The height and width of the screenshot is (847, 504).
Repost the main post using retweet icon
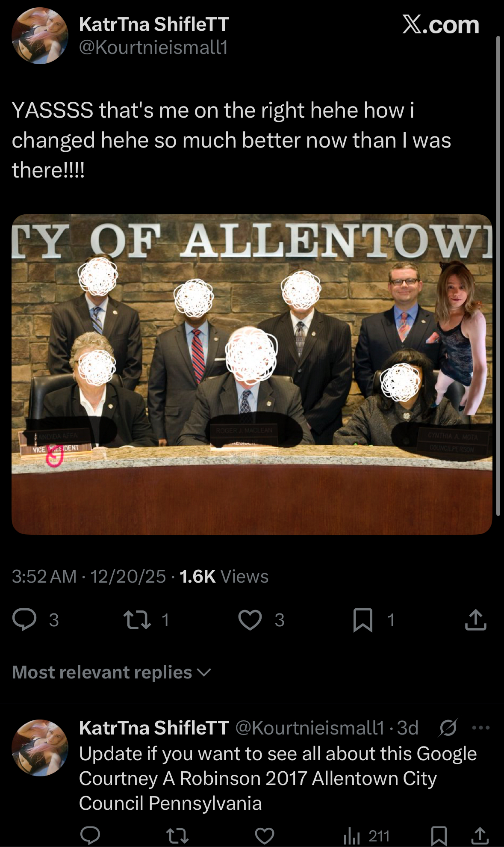tap(137, 620)
